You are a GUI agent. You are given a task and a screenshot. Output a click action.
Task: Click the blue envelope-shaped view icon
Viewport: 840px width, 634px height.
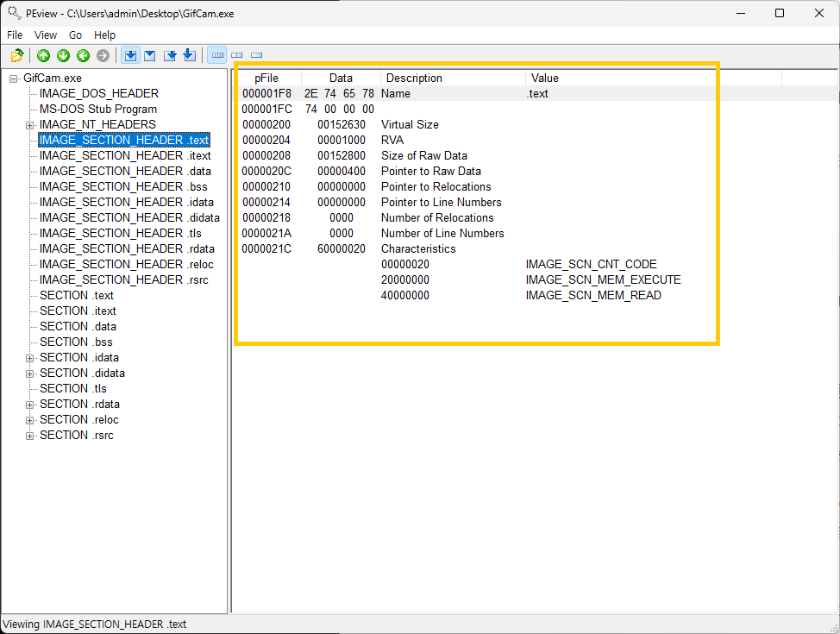coord(150,56)
